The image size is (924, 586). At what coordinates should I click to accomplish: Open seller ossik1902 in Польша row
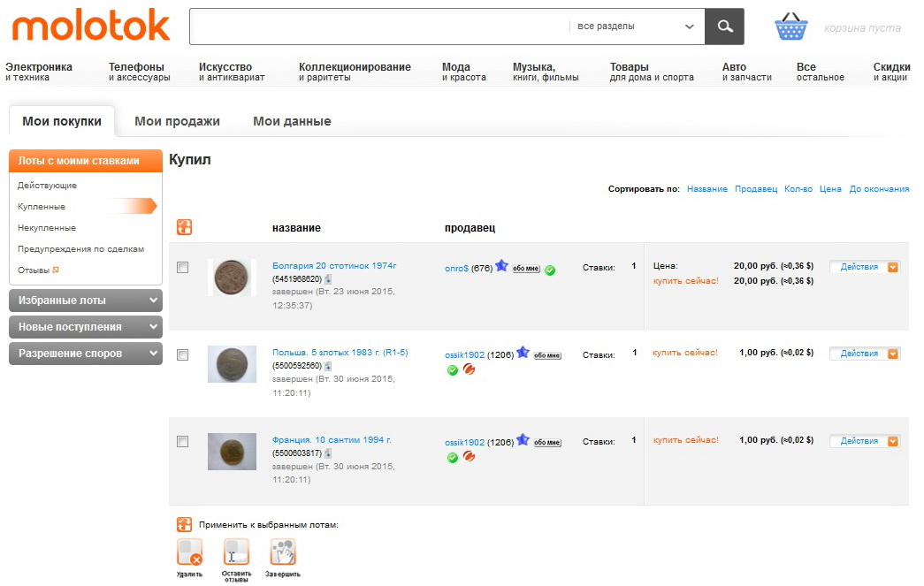point(464,355)
